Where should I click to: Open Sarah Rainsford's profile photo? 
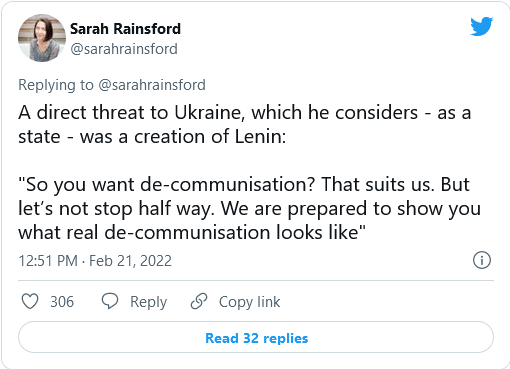pyautogui.click(x=42, y=38)
